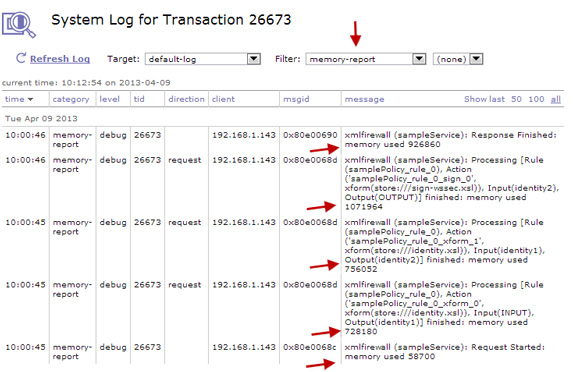Show last 100 log entries

[536, 99]
